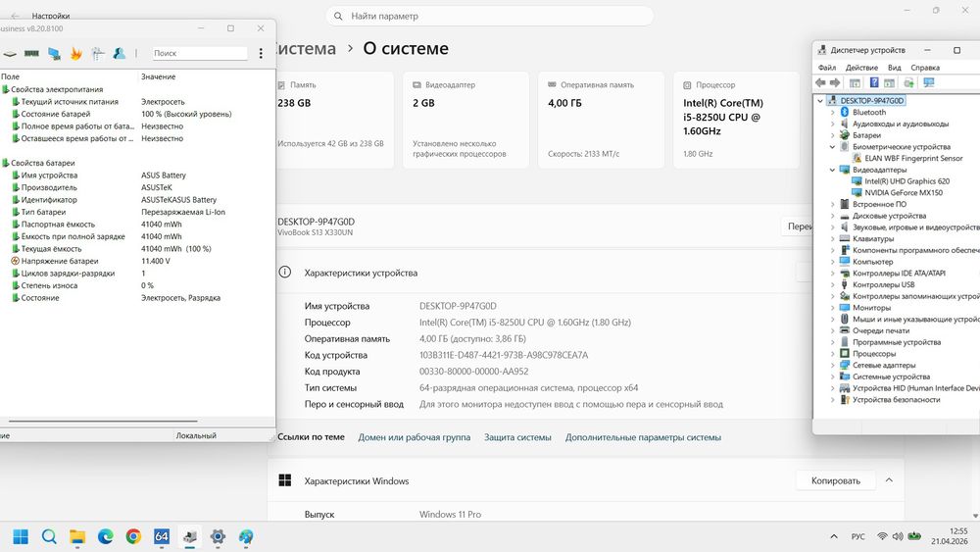This screenshot has height=552, width=980.
Task: Open File Explorer from taskbar
Action: [x=76, y=536]
